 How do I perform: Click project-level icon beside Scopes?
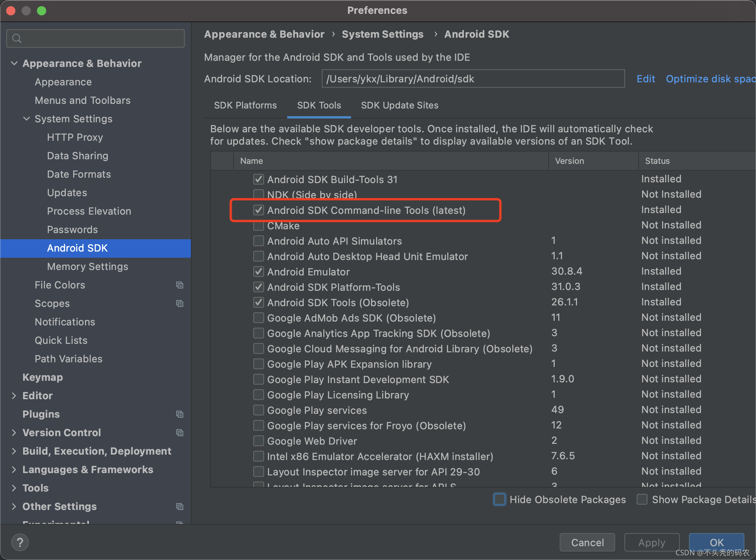click(179, 303)
